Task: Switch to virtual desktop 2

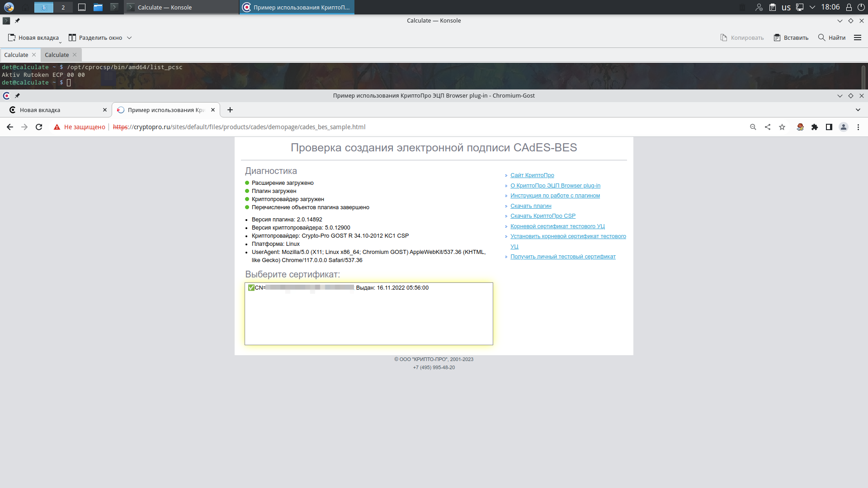Action: tap(63, 7)
